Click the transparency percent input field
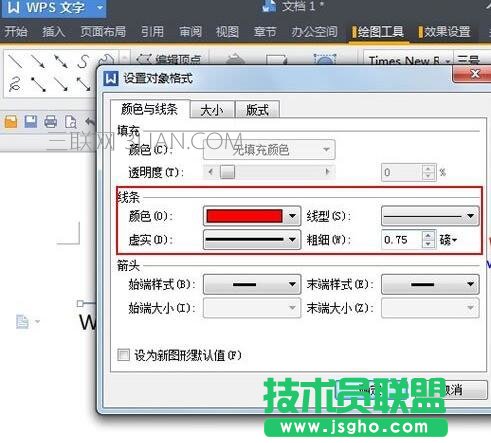491x443 pixels. [401, 172]
